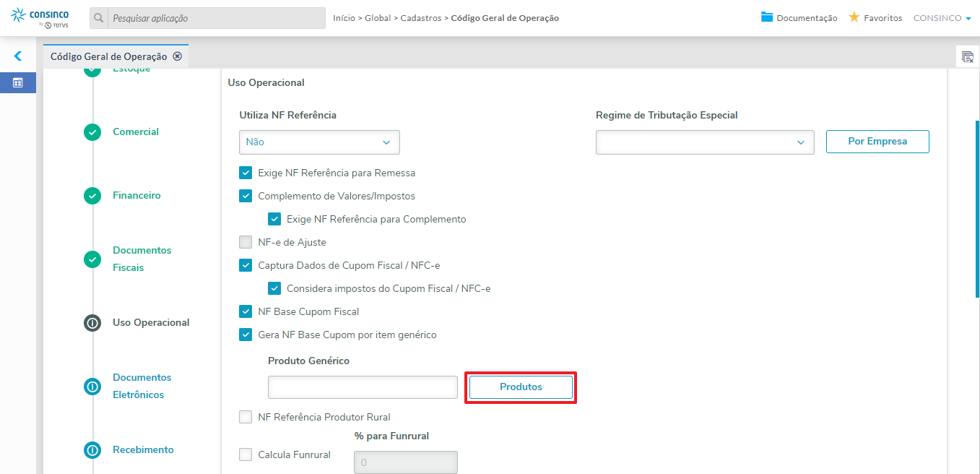Click the search magnifier icon
The height and width of the screenshot is (474, 980).
(99, 18)
